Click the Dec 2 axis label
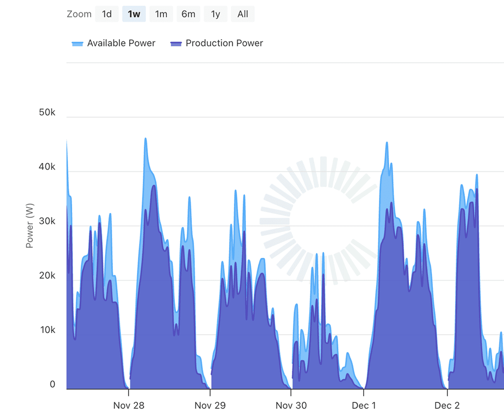The image size is (504, 420). click(447, 405)
